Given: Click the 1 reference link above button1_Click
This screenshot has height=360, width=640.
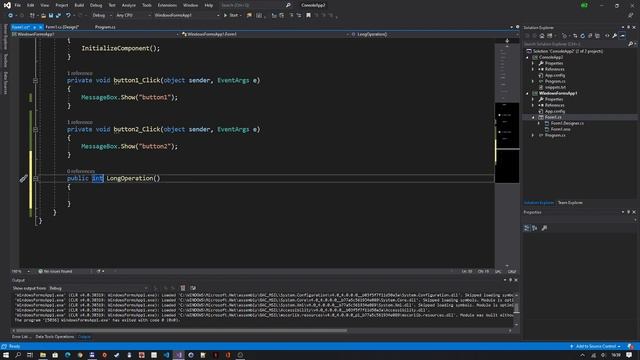Looking at the screenshot, I should 80,73.
